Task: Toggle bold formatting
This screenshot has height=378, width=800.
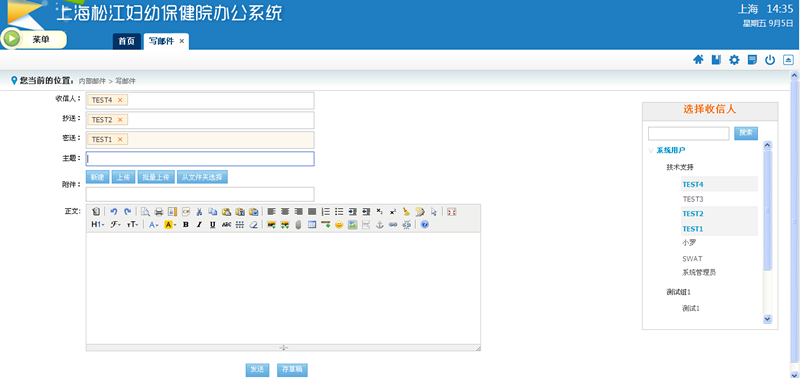Action: pos(186,224)
